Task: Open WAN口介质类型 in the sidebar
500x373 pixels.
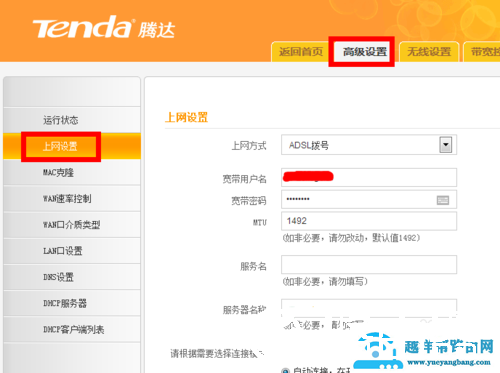Action: pyautogui.click(x=72, y=225)
